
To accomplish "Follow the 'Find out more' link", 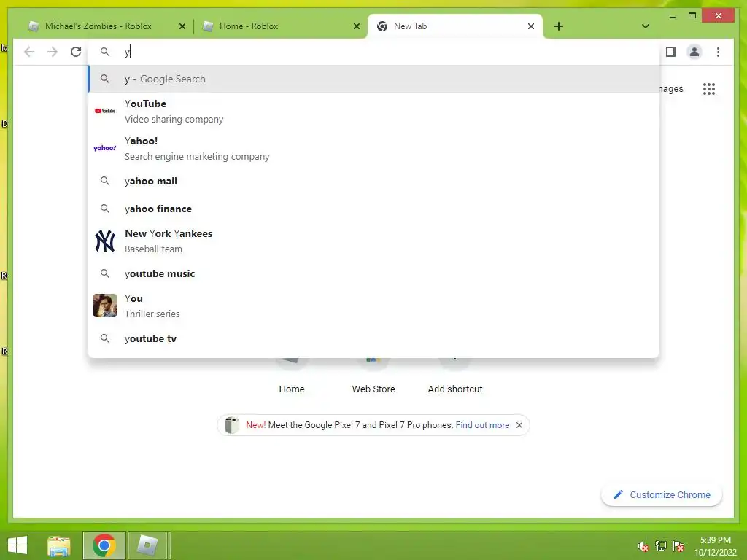I will (482, 425).
